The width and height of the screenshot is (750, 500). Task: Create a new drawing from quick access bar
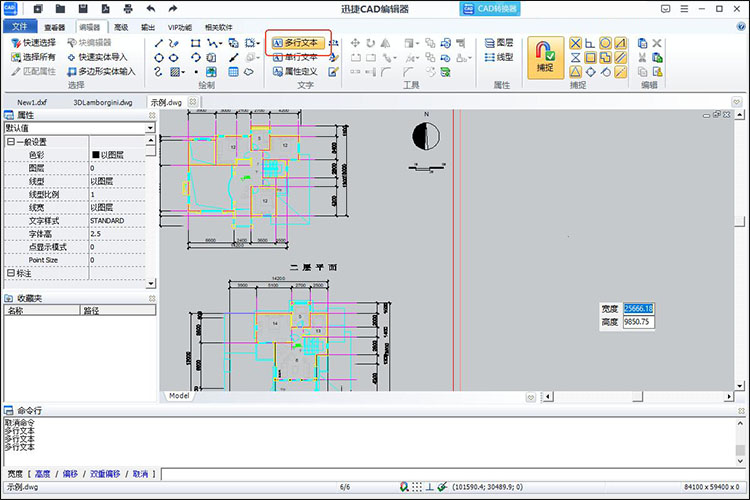coord(38,9)
